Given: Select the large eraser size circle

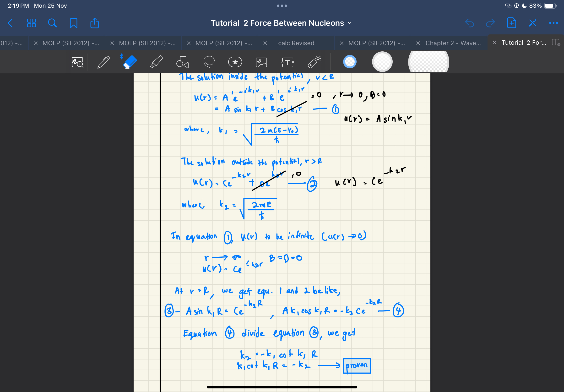Looking at the screenshot, I should [428, 62].
